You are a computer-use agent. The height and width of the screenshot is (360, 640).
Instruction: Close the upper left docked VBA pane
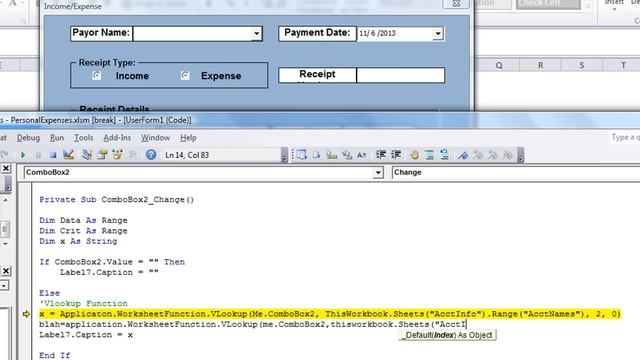6,168
